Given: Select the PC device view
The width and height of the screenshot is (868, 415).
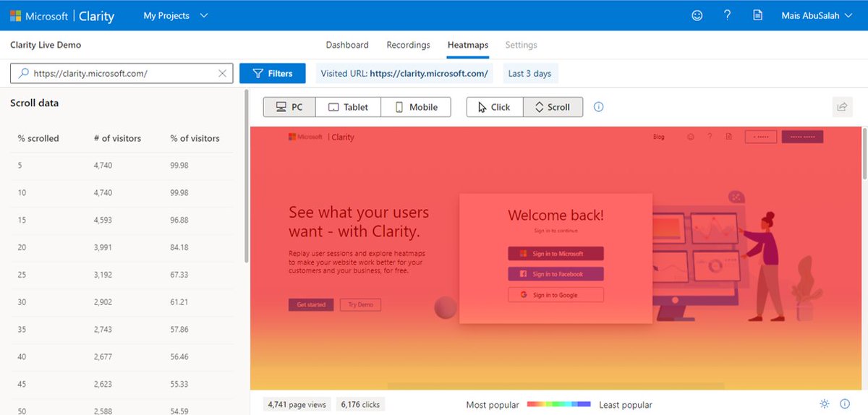Looking at the screenshot, I should [x=289, y=107].
